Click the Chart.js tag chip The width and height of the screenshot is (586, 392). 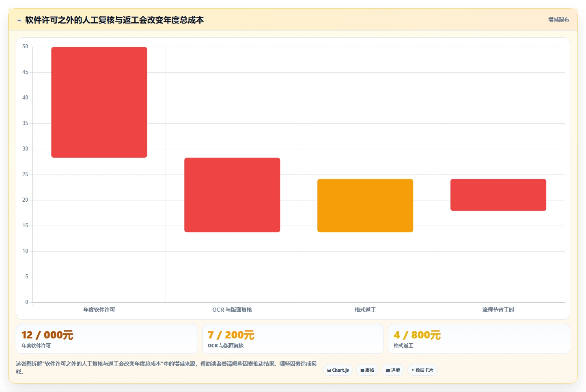coord(338,370)
